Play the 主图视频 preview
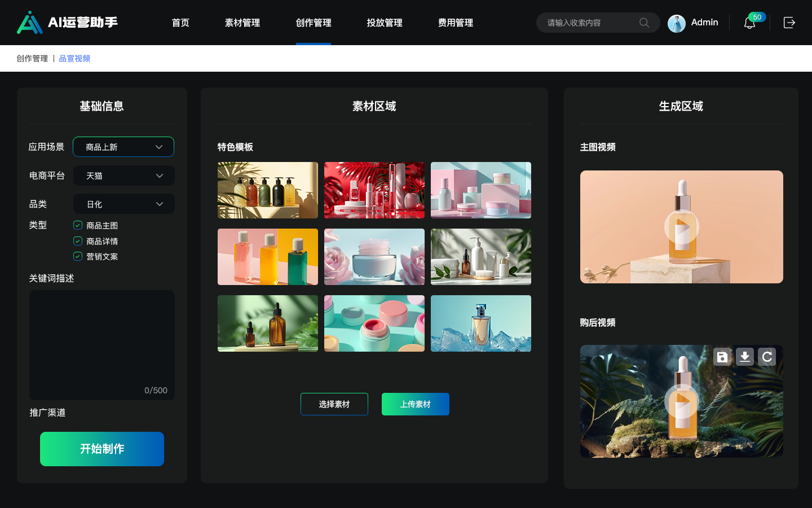Image resolution: width=812 pixels, height=508 pixels. 682,227
